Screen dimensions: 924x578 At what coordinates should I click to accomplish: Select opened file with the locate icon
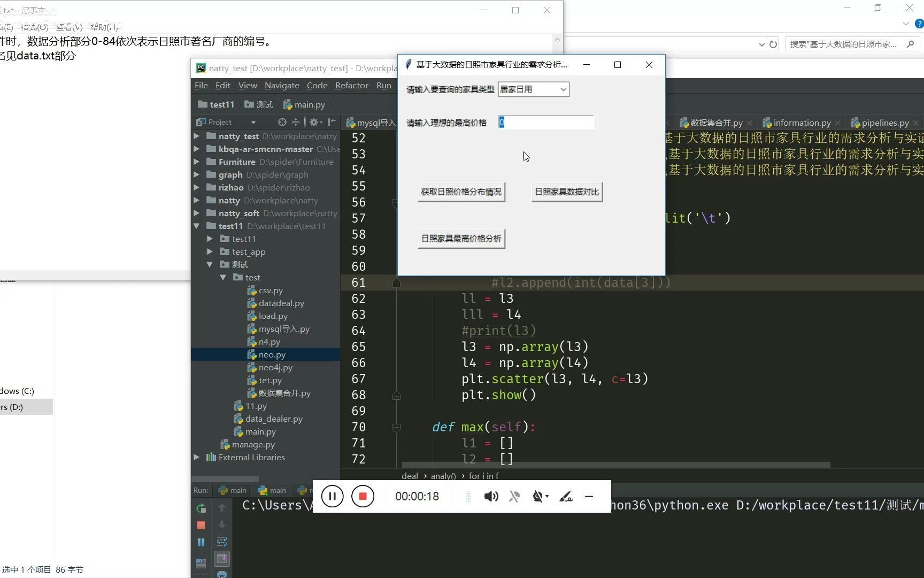(x=282, y=122)
